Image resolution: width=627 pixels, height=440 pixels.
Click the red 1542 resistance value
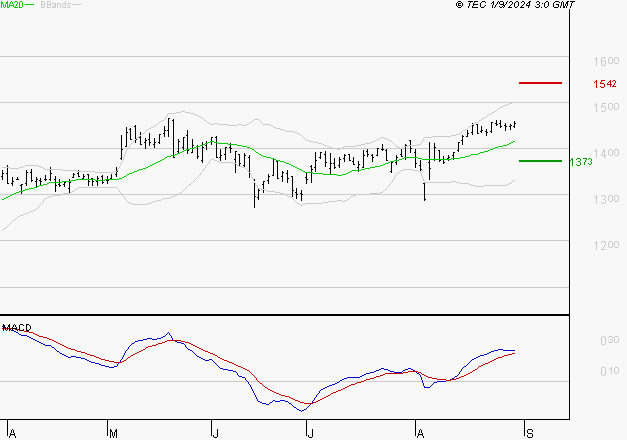pyautogui.click(x=605, y=84)
